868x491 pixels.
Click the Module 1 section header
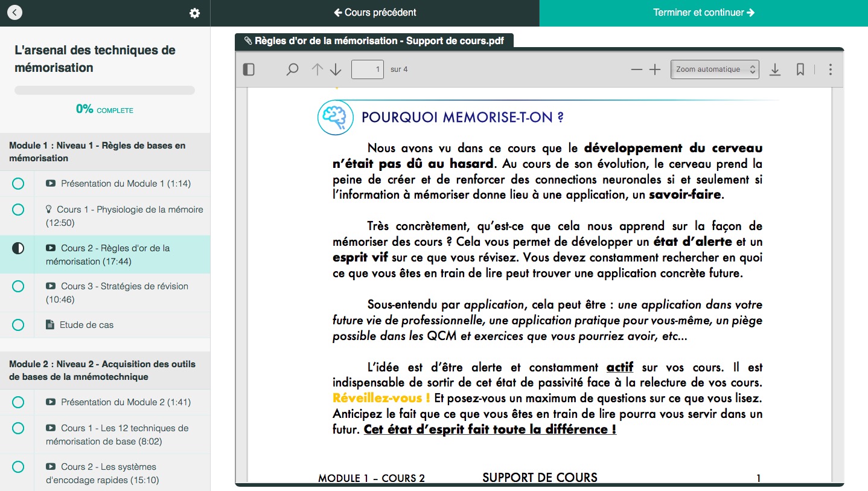(105, 152)
